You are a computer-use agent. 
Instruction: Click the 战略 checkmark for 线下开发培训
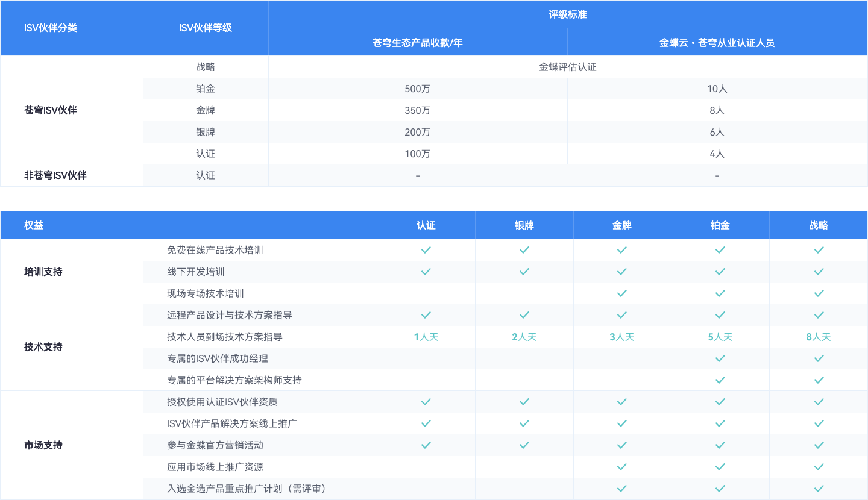click(x=819, y=271)
